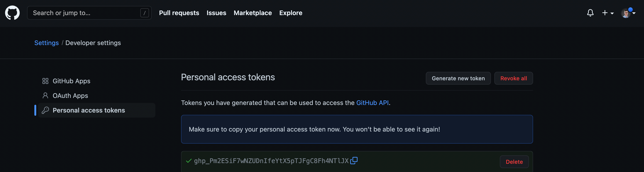This screenshot has width=644, height=172.
Task: Click the slash shortcut icon in the search box
Action: click(145, 13)
